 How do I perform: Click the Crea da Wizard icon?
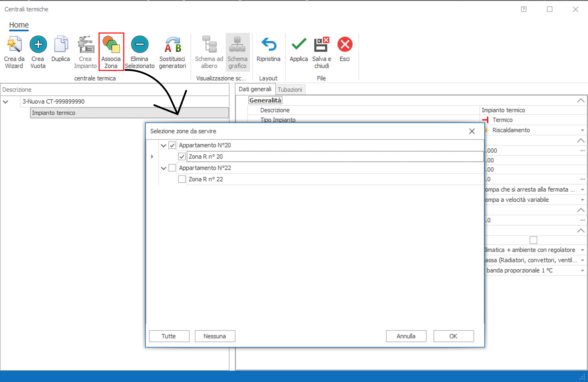(14, 45)
